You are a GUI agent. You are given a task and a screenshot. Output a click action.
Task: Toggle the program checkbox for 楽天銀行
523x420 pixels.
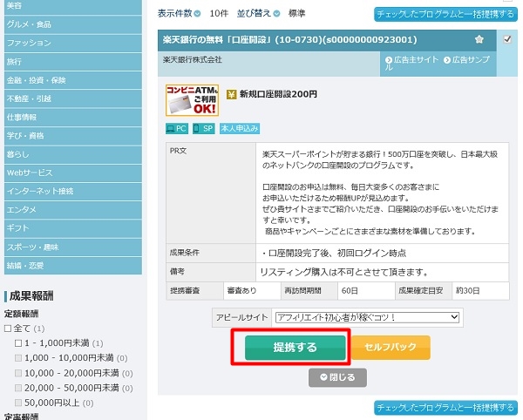pos(507,39)
